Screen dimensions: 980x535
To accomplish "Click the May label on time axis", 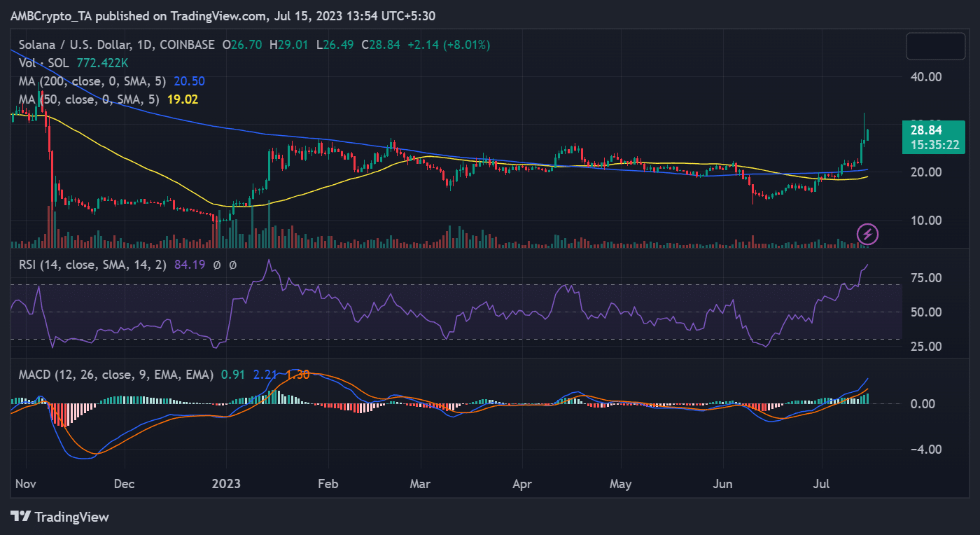I will [x=621, y=484].
